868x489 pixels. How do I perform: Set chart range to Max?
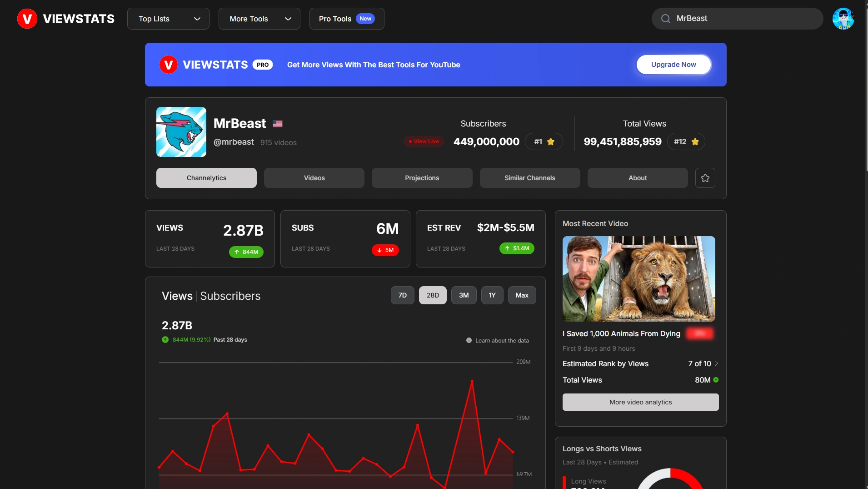coord(522,295)
